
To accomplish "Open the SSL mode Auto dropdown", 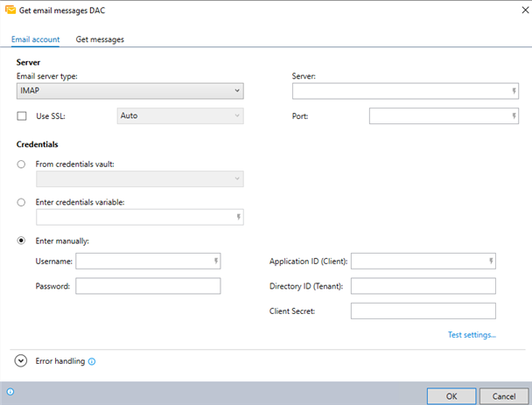I will 180,115.
